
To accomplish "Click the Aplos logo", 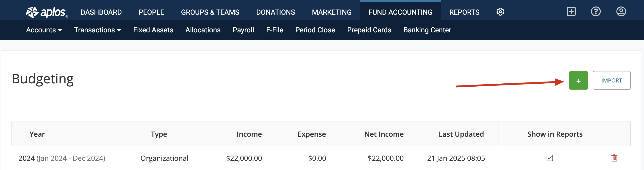I will [x=47, y=12].
